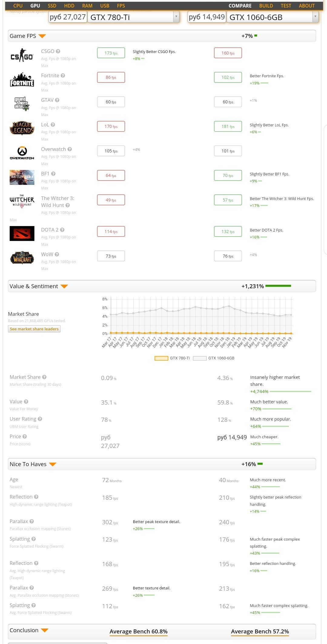The width and height of the screenshot is (327, 644).
Task: Open the help icon beside Fortnite
Action: click(63, 75)
